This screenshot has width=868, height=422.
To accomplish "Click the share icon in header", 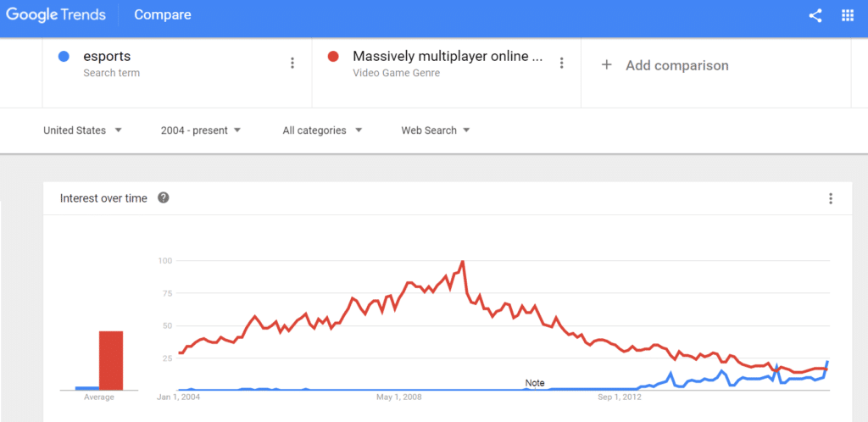I will point(815,15).
